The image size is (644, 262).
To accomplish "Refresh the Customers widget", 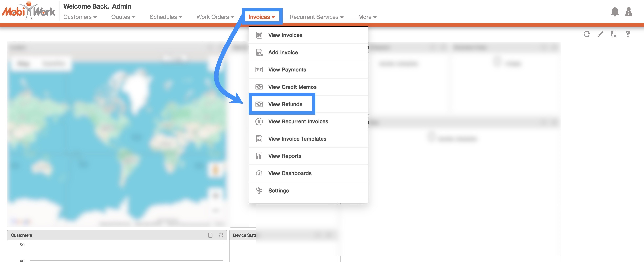I will pyautogui.click(x=221, y=235).
